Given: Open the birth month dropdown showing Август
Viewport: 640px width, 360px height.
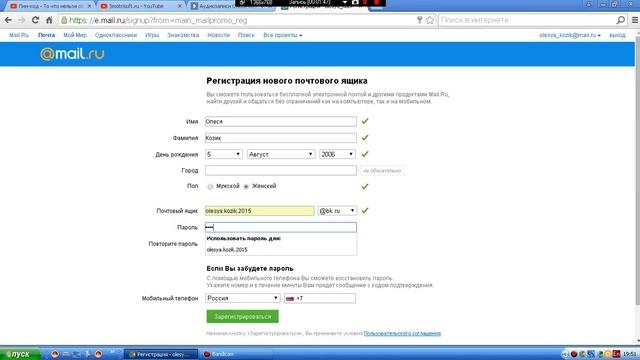Looking at the screenshot, I should [x=281, y=154].
